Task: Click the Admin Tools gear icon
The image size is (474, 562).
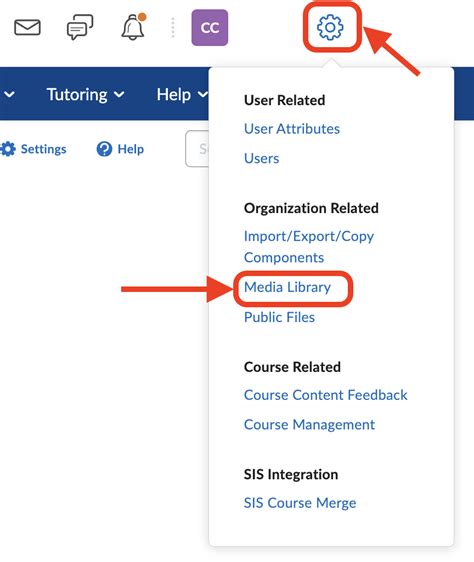Action: tap(330, 27)
